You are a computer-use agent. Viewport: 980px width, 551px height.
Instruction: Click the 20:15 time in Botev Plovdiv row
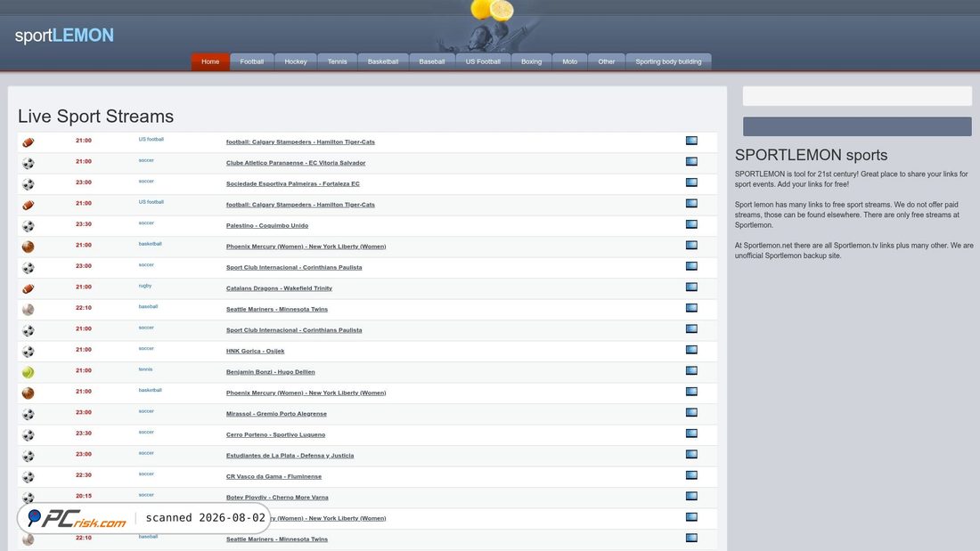[84, 496]
